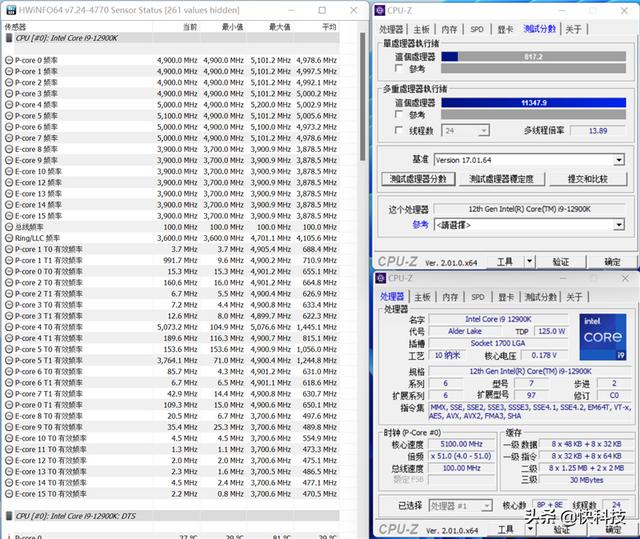Click the multi-thread score bar showing 11347.9
The width and height of the screenshot is (640, 539).
(x=533, y=102)
